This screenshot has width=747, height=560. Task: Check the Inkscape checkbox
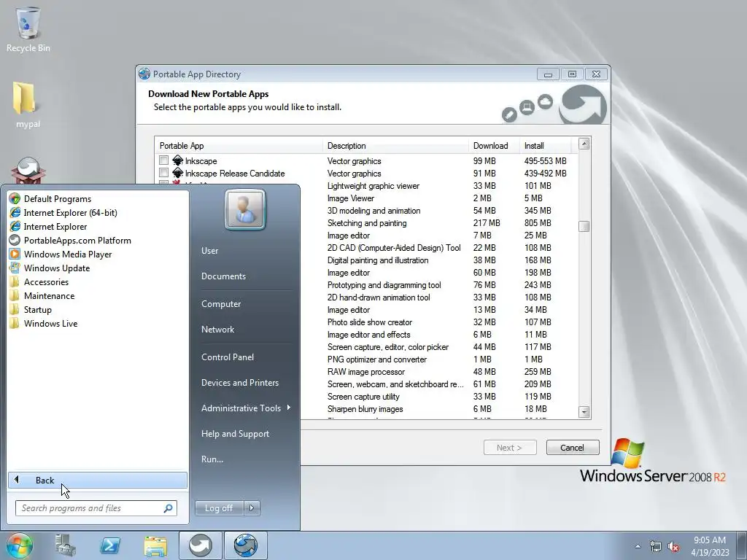(164, 160)
